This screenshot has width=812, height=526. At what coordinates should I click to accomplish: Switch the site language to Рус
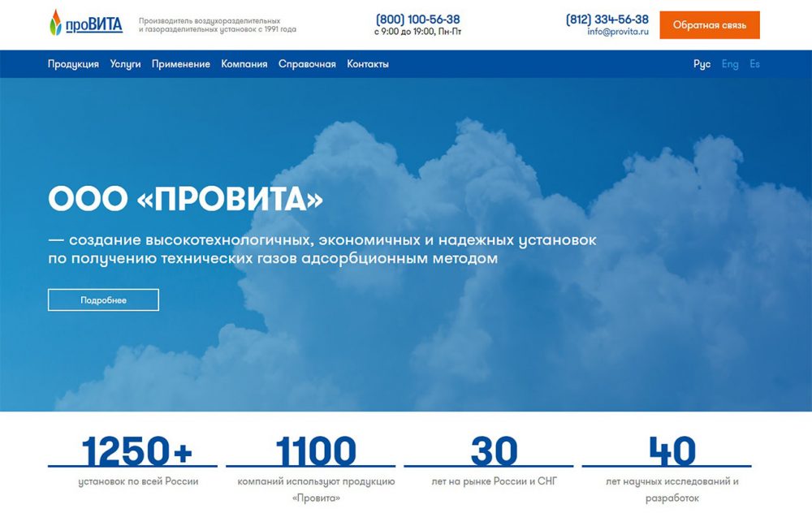702,64
